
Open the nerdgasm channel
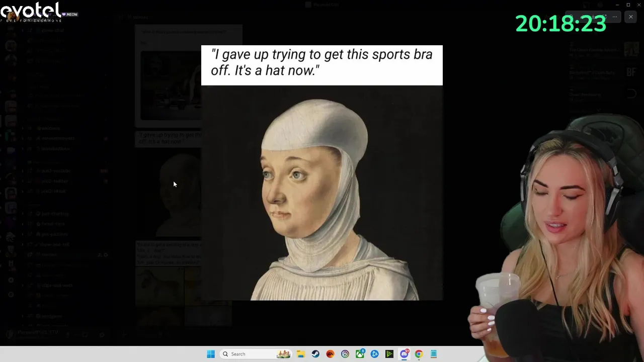(x=52, y=316)
